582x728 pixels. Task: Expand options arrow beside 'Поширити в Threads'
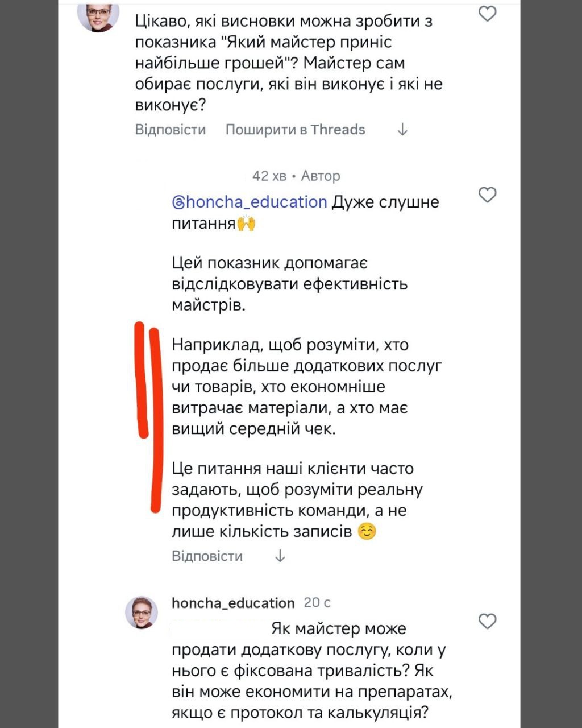[402, 130]
